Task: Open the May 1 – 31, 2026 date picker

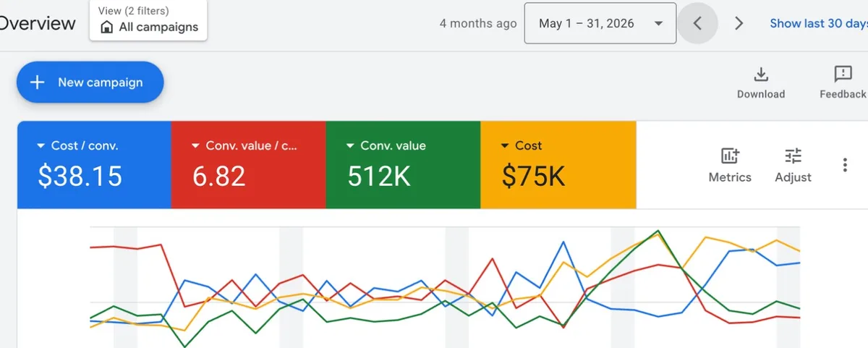Action: coord(600,23)
